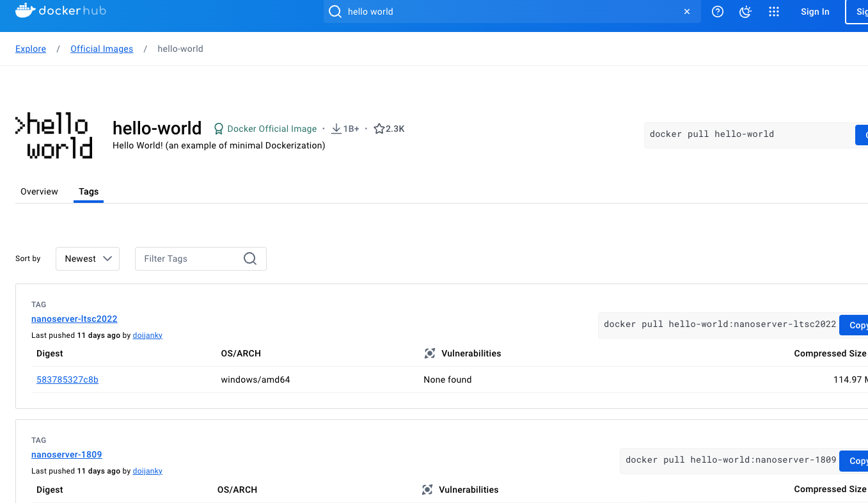Open the Sort by Newest dropdown
Viewport: 868px width, 503px height.
point(88,259)
